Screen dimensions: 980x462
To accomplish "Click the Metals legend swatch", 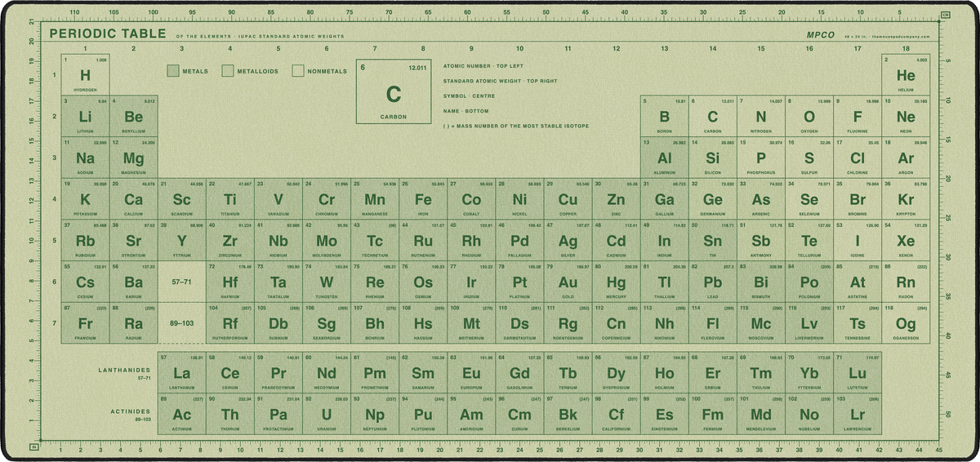I will (x=172, y=71).
